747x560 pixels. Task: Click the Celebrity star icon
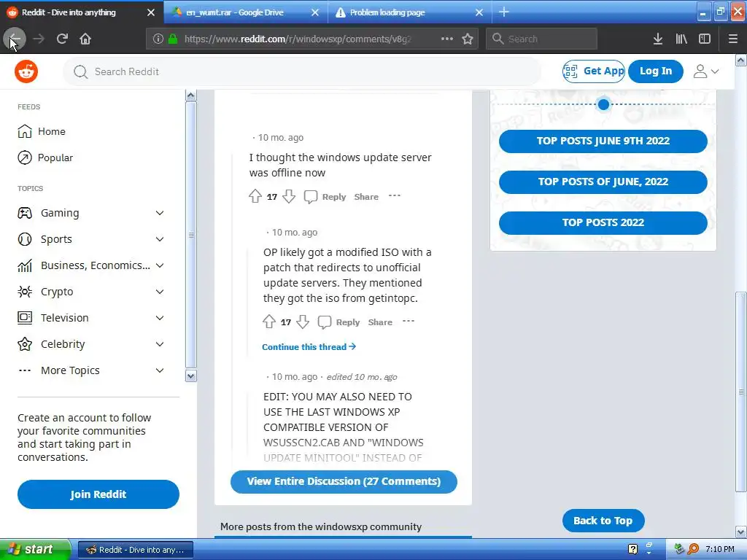pos(25,344)
